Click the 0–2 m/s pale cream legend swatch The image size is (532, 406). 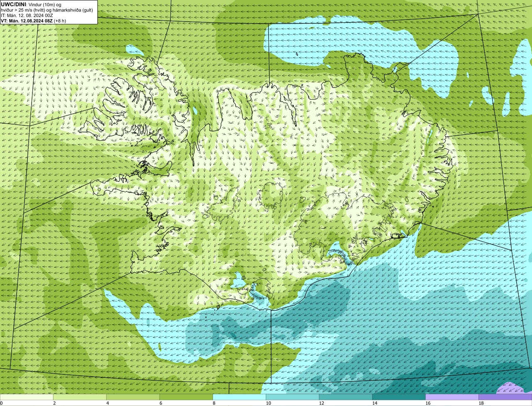pyautogui.click(x=27, y=397)
